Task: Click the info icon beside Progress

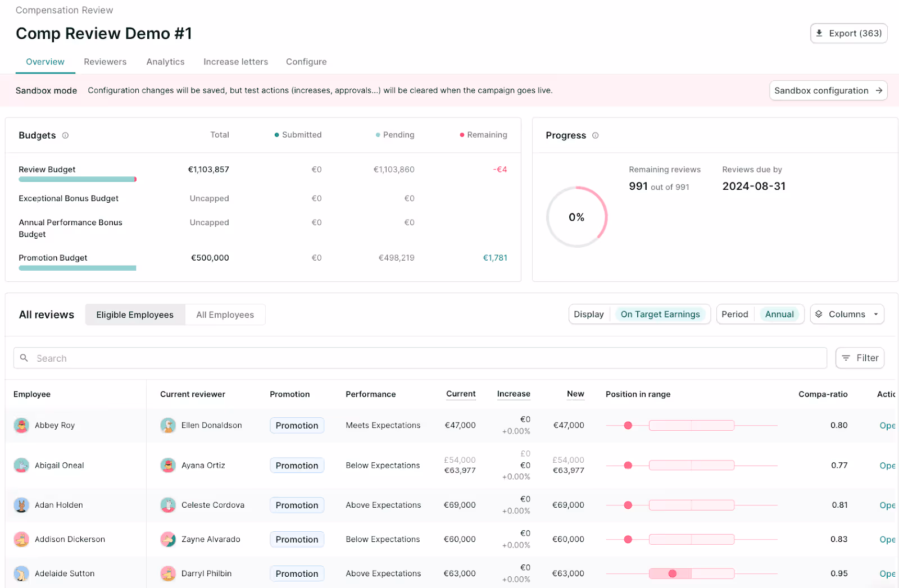Action: coord(594,135)
